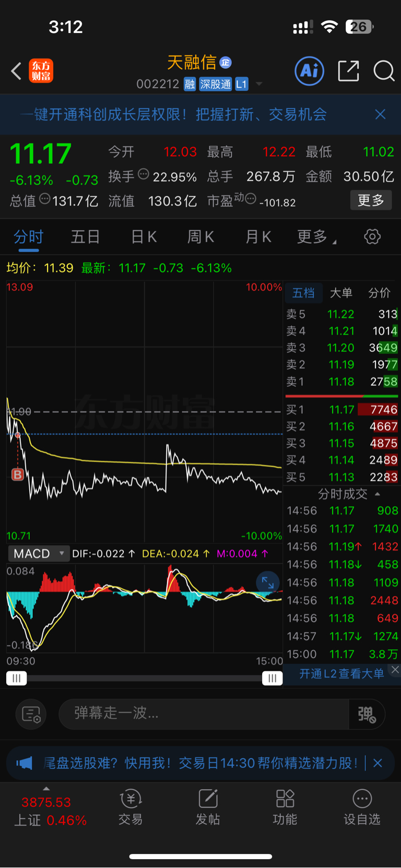Switch to the 五日 tab
The width and height of the screenshot is (401, 868).
pyautogui.click(x=86, y=237)
